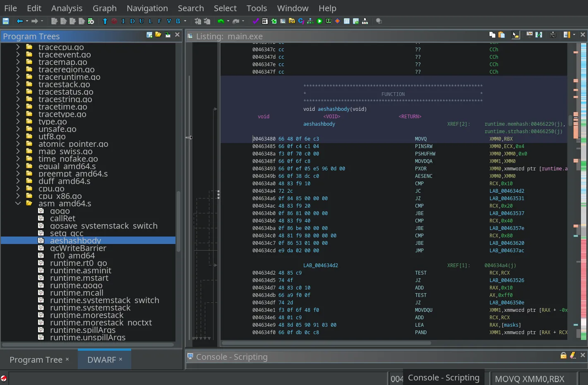The image size is (588, 385).
Task: Click the purple checkmark toolbar icon
Action: 256,21
